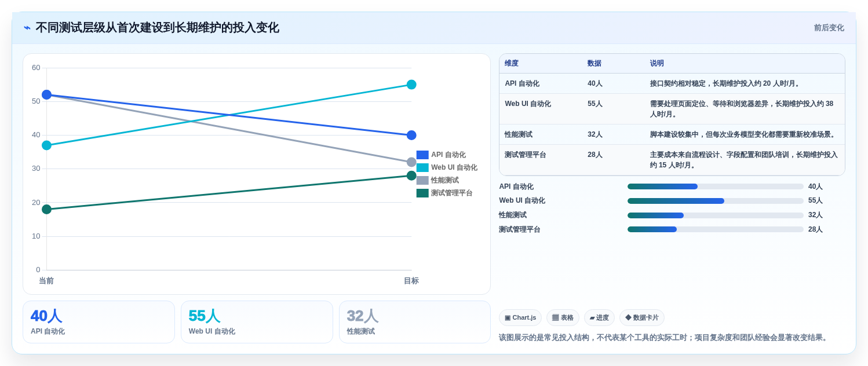Click the 测试管理平台 table row name
868x366 pixels.
coord(526,155)
